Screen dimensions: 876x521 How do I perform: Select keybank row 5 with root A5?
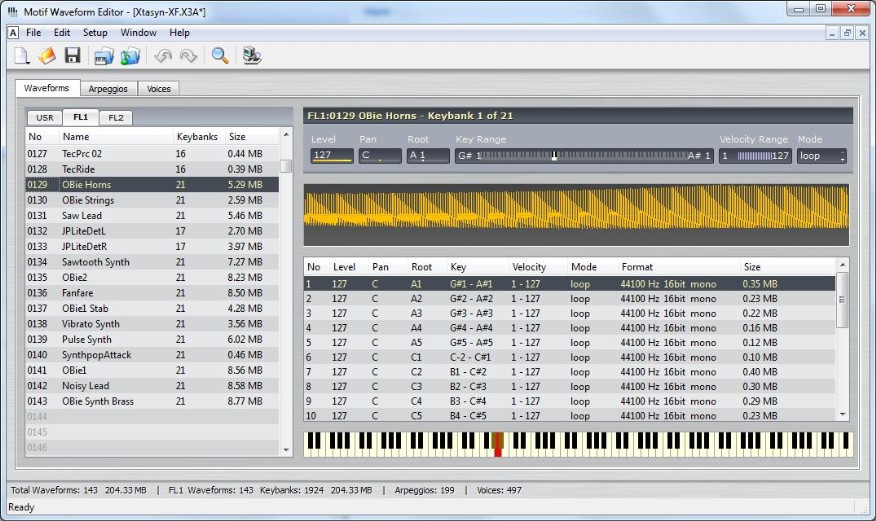[570, 343]
